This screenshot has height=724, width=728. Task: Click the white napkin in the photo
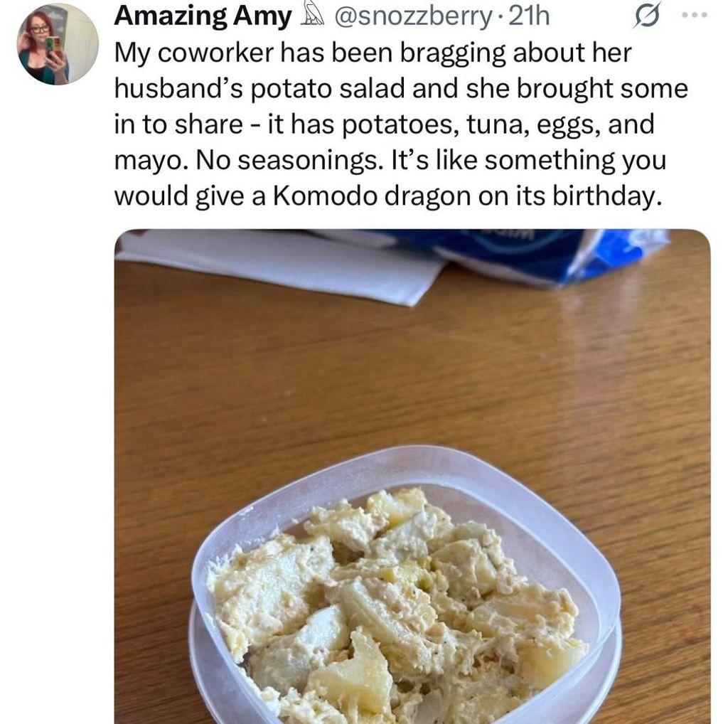click(x=279, y=265)
